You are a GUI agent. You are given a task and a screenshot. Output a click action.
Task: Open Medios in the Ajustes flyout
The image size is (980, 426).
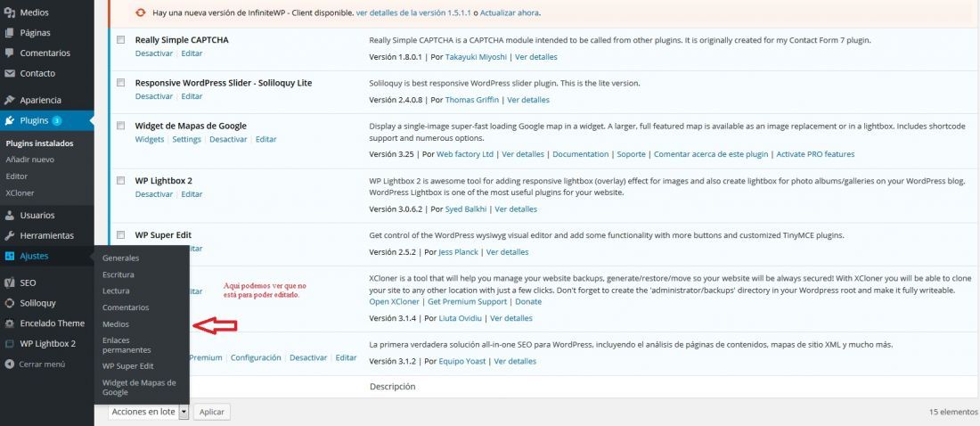coord(116,324)
